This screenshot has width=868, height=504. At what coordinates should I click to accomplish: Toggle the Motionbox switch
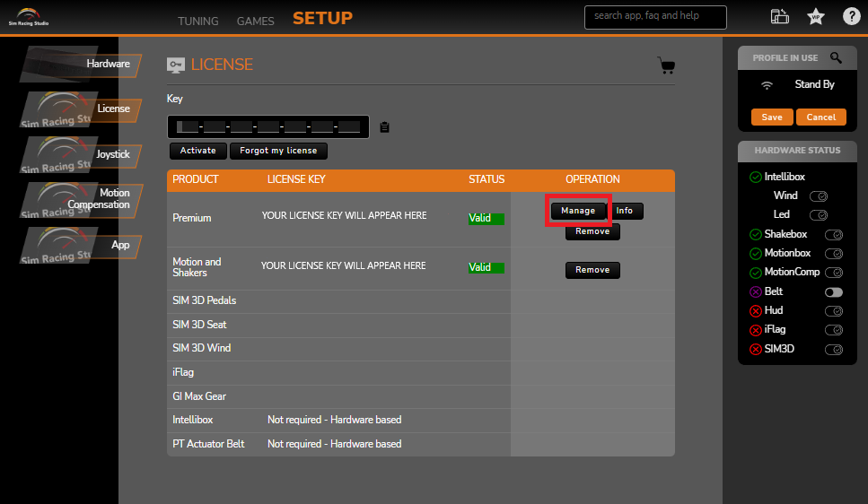(x=834, y=254)
